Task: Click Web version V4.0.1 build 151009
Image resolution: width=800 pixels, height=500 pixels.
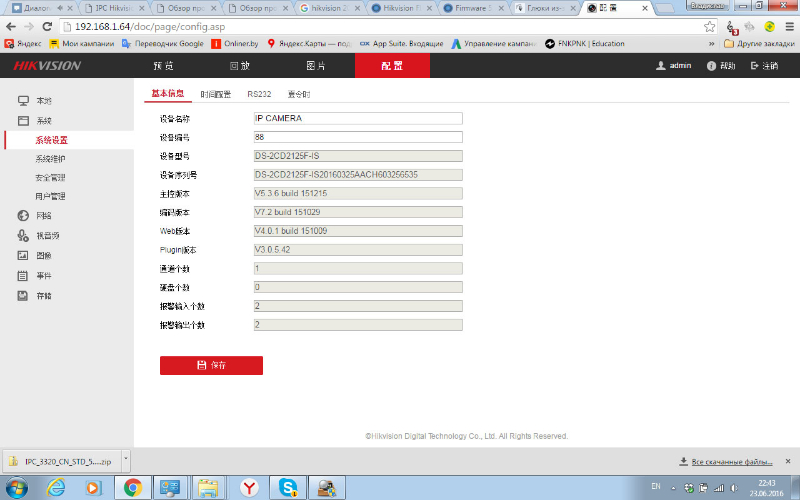Action: (358, 231)
